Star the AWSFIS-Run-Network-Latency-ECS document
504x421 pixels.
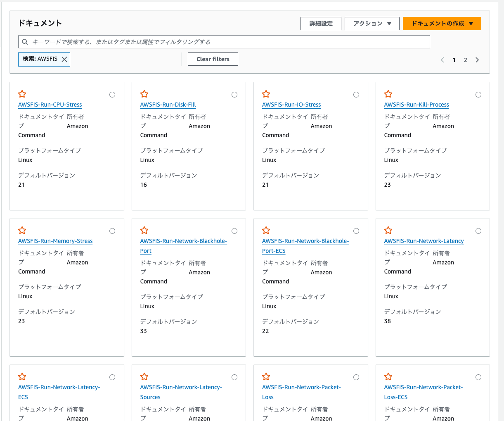[22, 377]
